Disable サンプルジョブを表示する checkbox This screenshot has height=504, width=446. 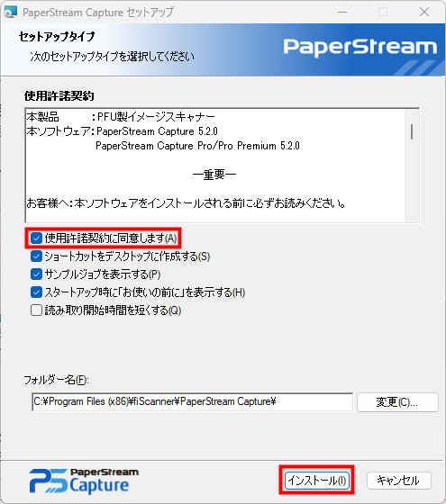point(36,274)
